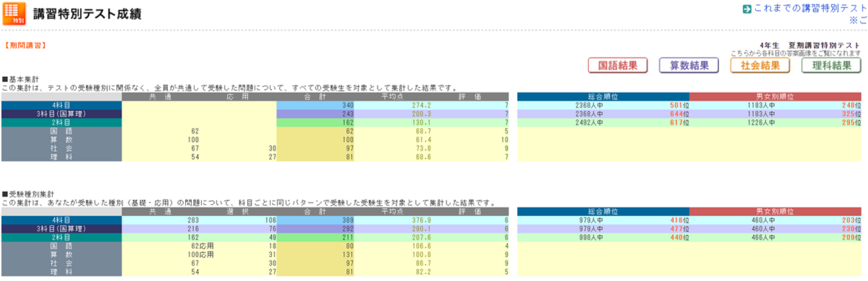Open the これまでの講習特別テスト link

coord(810,9)
